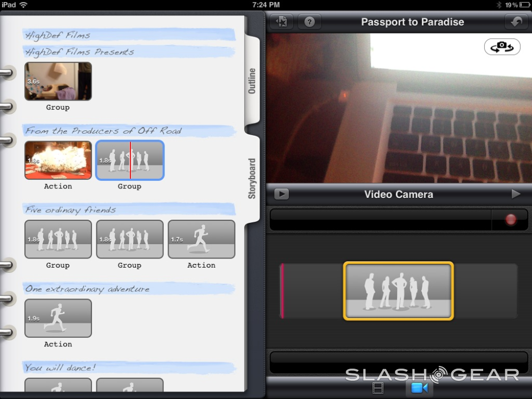532x399 pixels.
Task: Switch to the Outline tab
Action: [x=252, y=81]
